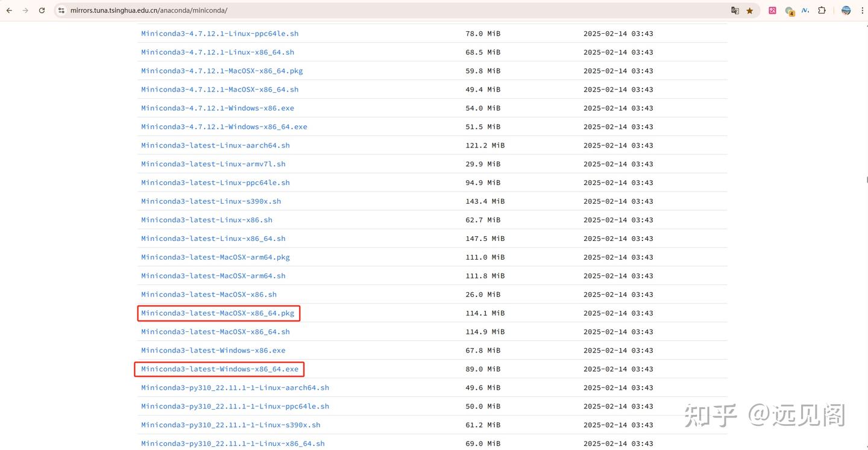
Task: Open the Extensions puzzle piece menu
Action: (822, 10)
